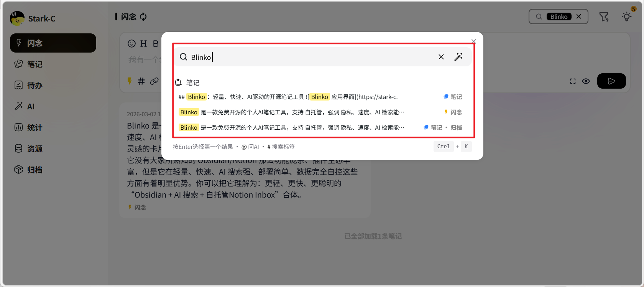Screen dimensions: 644x287
Task: Open the AI sidebar item
Action: click(53, 106)
